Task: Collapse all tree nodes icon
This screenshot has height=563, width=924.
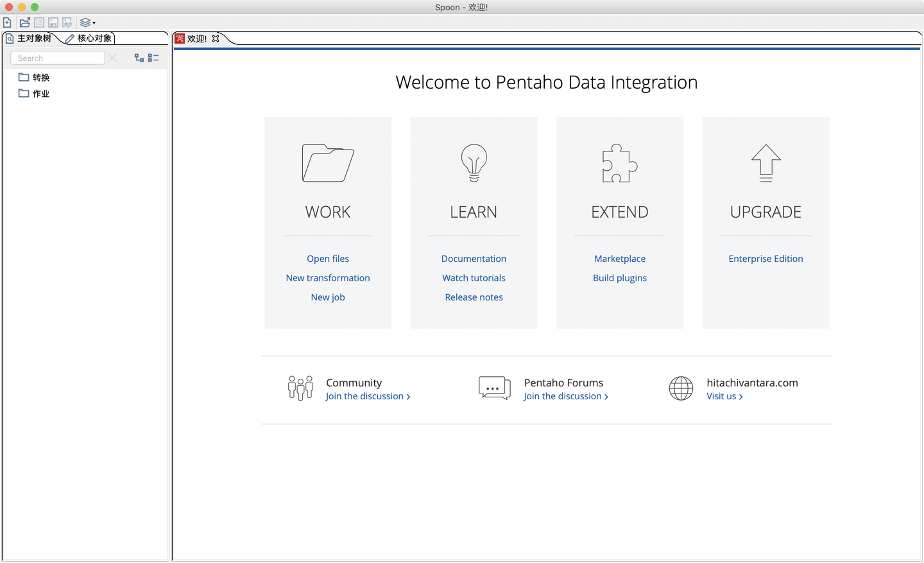Action: [x=153, y=58]
